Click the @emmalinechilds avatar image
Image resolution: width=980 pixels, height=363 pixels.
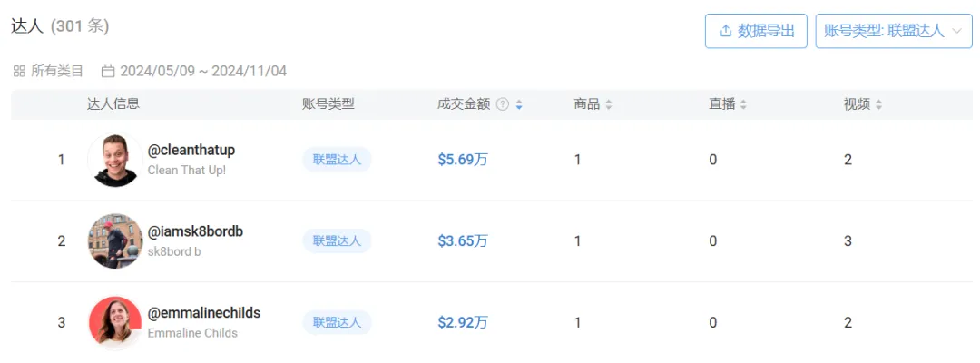pyautogui.click(x=115, y=322)
